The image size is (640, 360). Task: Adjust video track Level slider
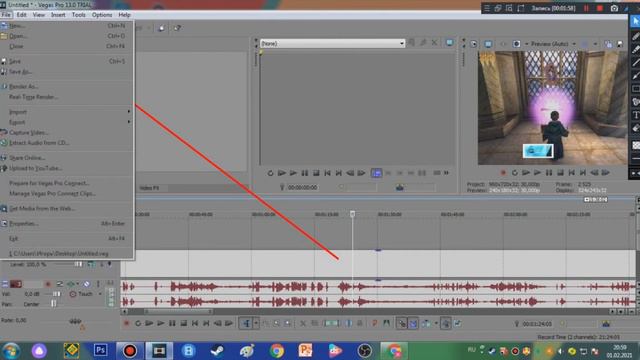point(78,264)
